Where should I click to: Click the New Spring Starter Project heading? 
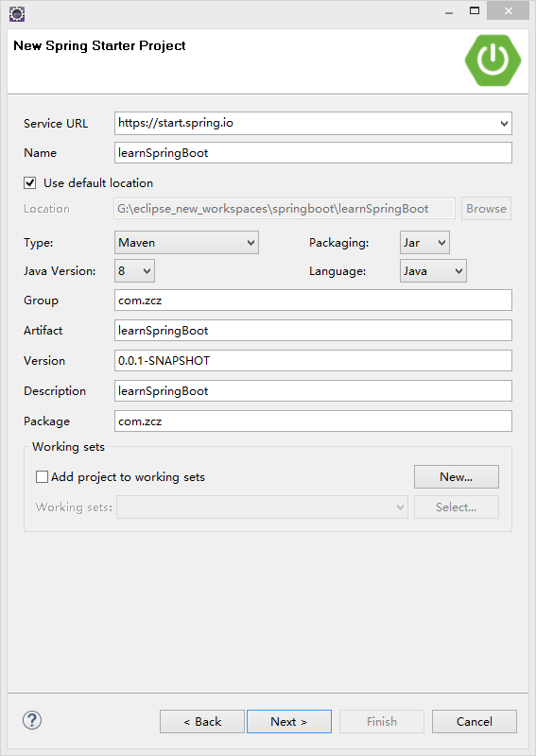coord(99,45)
